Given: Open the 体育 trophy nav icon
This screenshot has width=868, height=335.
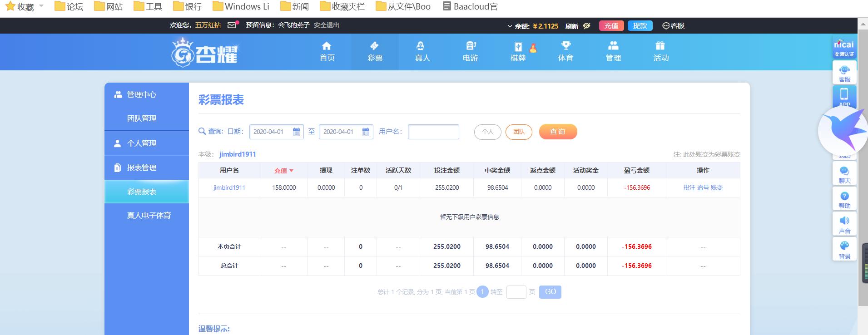Looking at the screenshot, I should pos(565,51).
